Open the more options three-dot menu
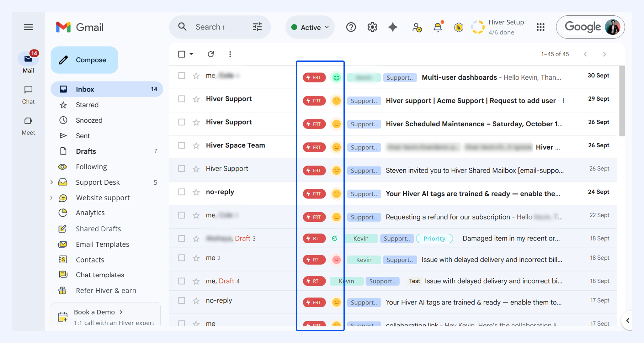 pos(230,54)
